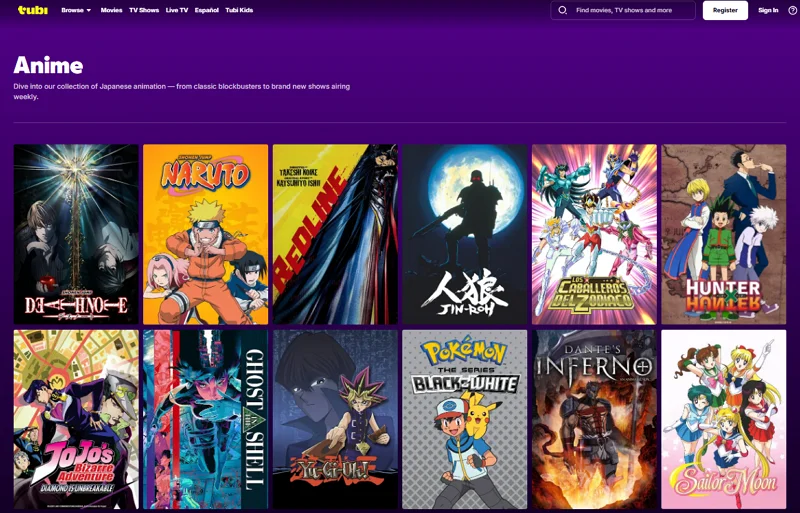Open the Naruto poster
Viewport: 800px width, 513px height.
(205, 234)
